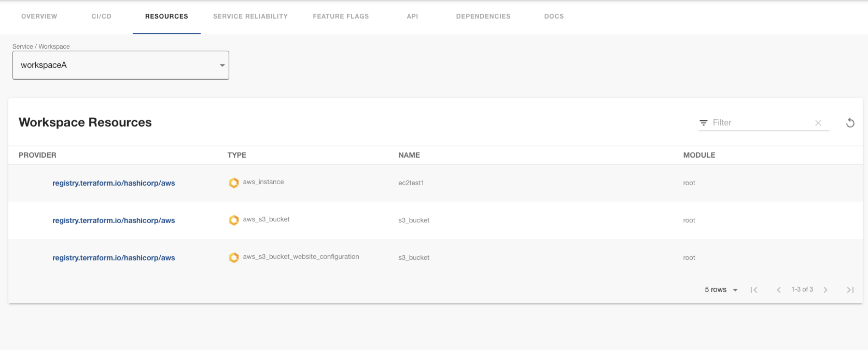Click the refresh icon beside Filter

850,123
